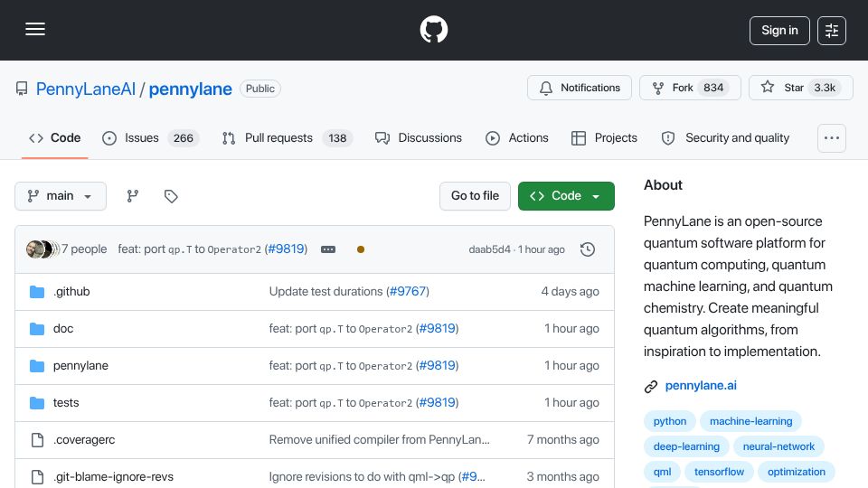Expand the additional navigation options ellipsis
The height and width of the screenshot is (488, 868).
click(x=832, y=137)
